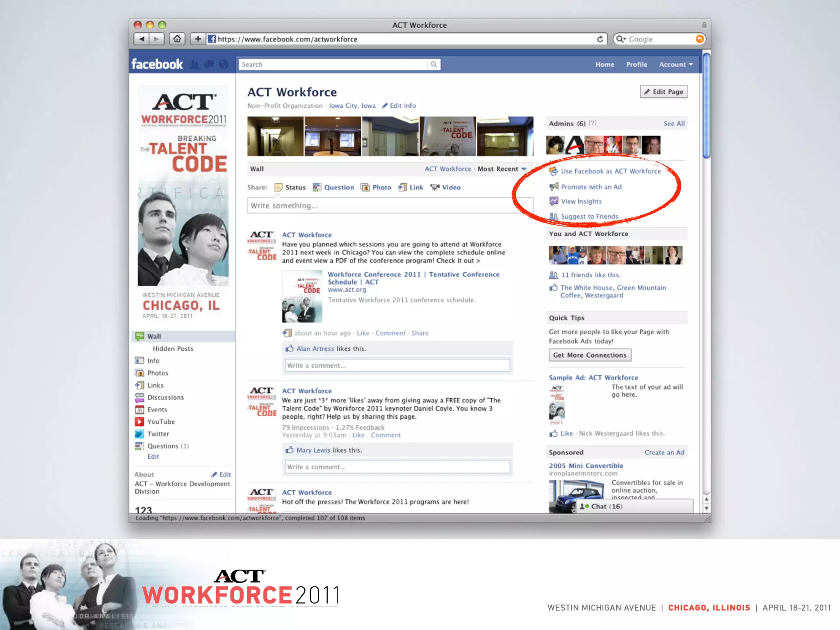Click Edit link next to About
Image resolution: width=840 pixels, height=630 pixels.
(221, 475)
